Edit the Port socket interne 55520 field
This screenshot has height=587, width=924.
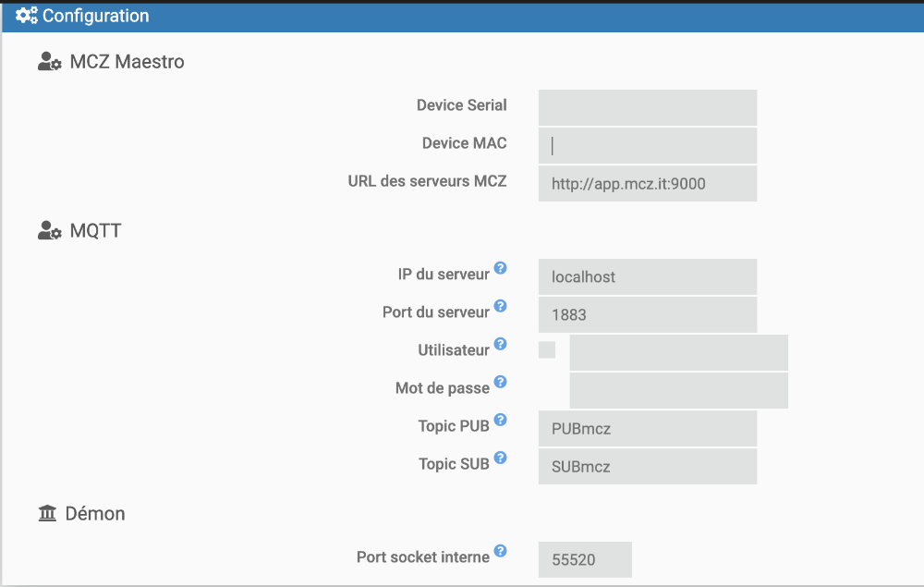pyautogui.click(x=585, y=559)
